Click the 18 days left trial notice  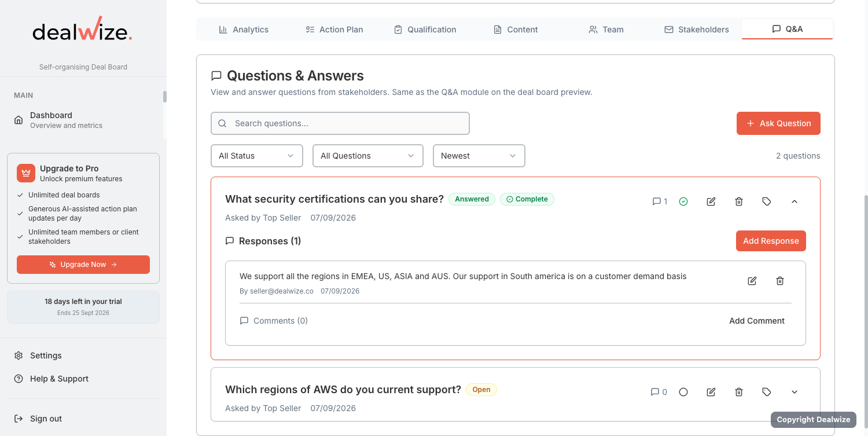point(83,307)
